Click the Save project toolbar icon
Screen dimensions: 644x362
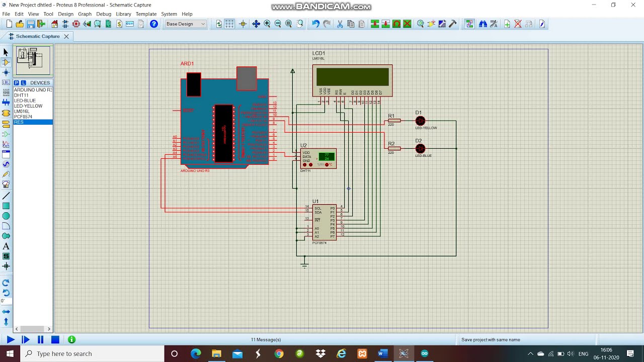(x=31, y=24)
